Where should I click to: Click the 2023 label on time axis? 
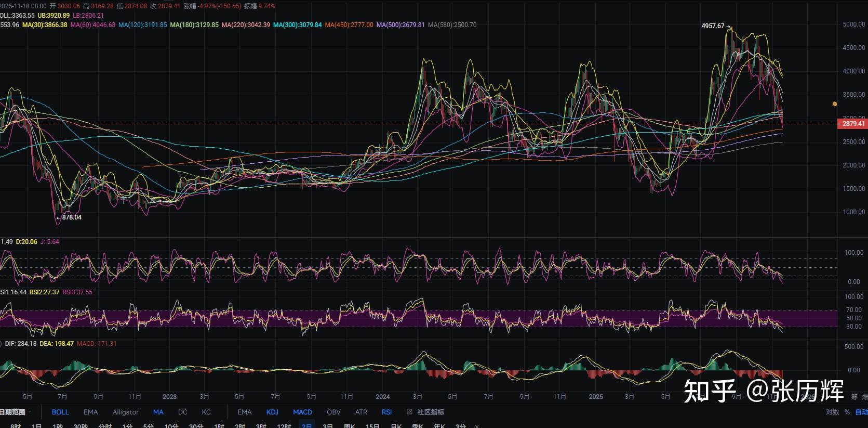tap(169, 397)
